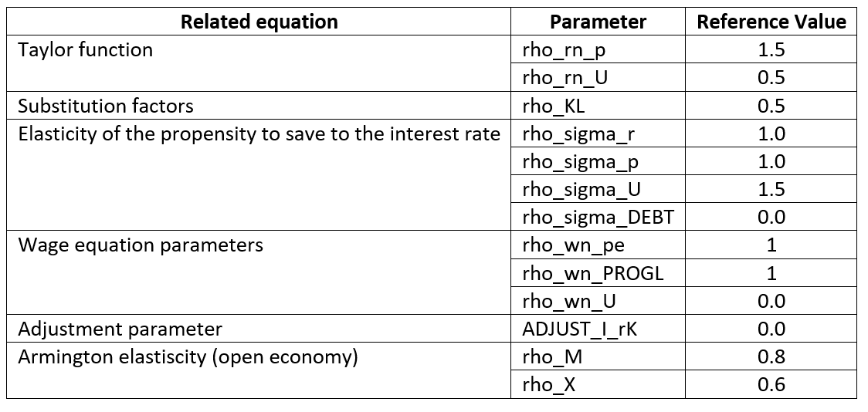This screenshot has height=412, width=868.
Task: Select the rho_wn_PROGL parameter cell
Action: click(598, 272)
